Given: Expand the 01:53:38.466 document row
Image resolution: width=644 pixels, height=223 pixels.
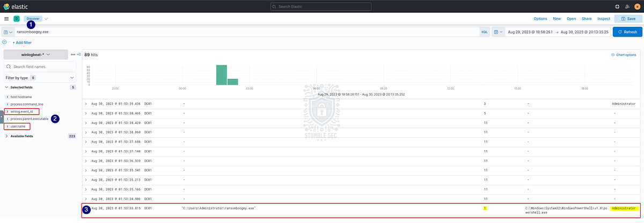Looking at the screenshot, I should coord(86,114).
